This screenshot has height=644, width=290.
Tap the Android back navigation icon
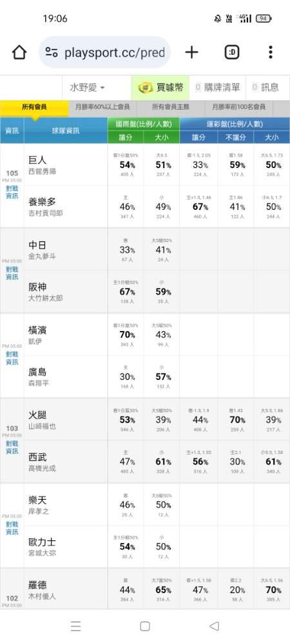pyautogui.click(x=214, y=626)
